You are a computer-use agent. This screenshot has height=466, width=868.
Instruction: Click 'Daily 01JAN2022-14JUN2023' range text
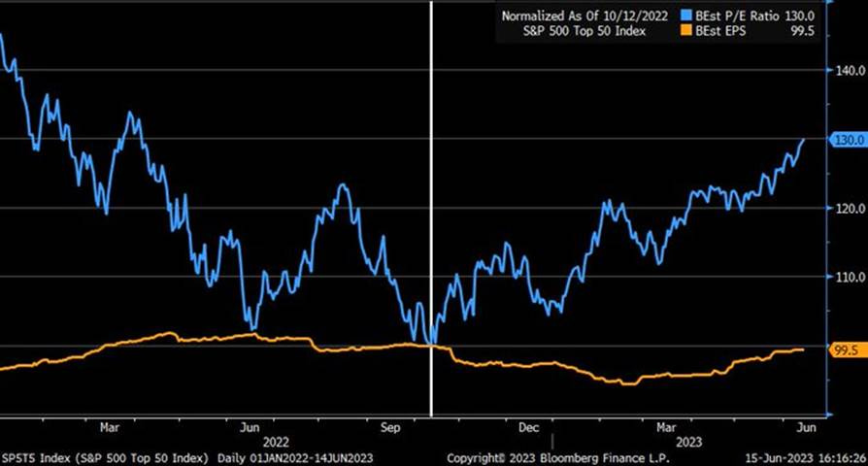pyautogui.click(x=295, y=458)
